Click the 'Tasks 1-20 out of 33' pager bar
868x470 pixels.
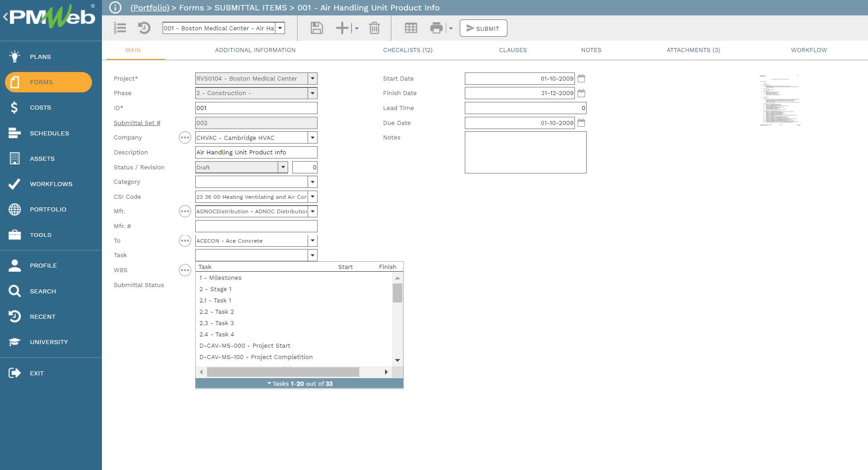click(x=299, y=384)
